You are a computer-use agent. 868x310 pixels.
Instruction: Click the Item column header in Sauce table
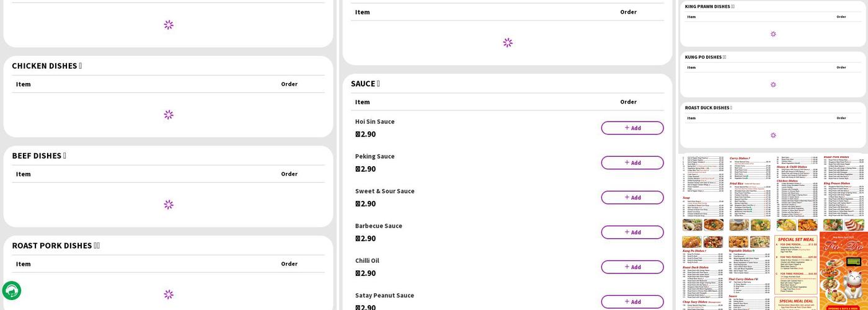[362, 102]
